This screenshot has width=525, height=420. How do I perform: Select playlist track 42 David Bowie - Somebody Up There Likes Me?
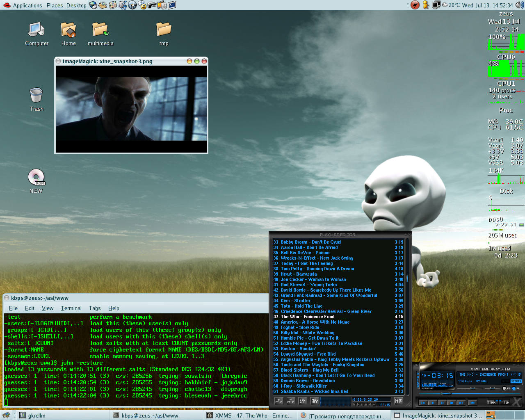(338, 290)
